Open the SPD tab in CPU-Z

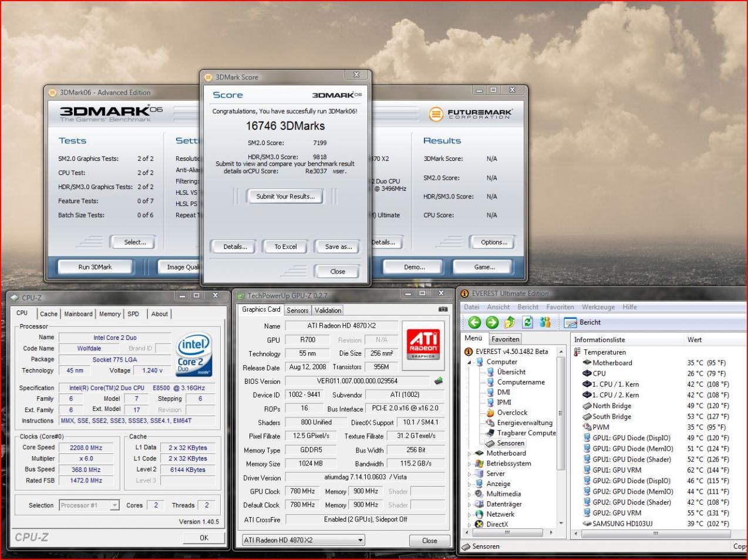pos(134,314)
